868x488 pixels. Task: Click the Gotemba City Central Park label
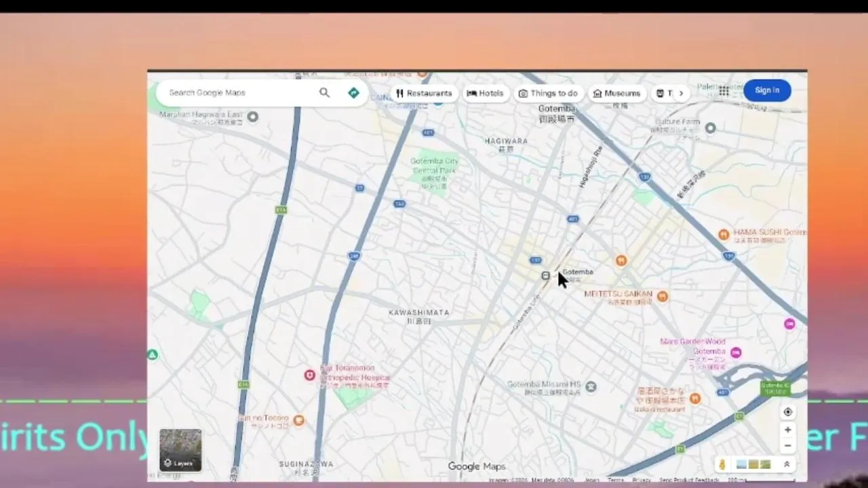(435, 173)
